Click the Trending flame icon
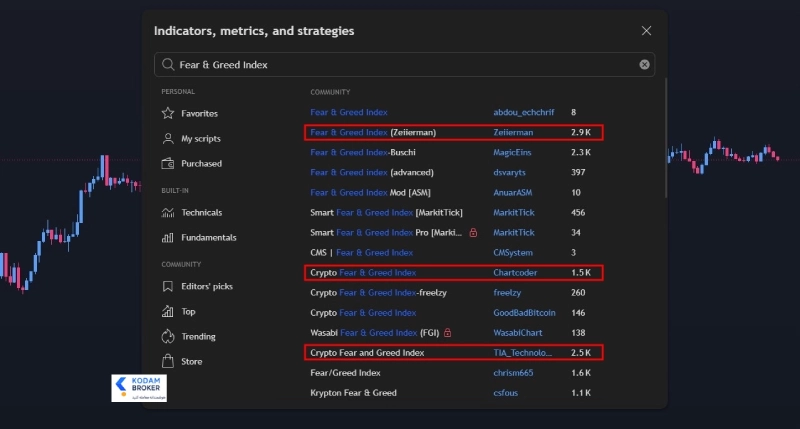 click(168, 336)
